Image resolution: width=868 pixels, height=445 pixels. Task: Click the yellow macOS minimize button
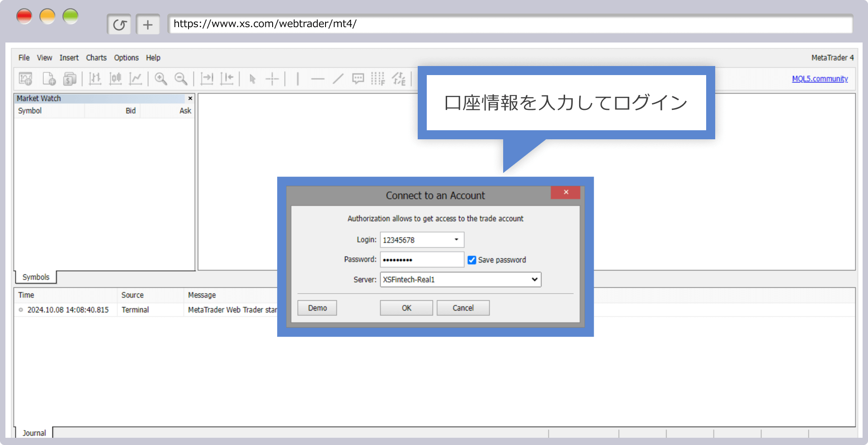click(x=47, y=16)
